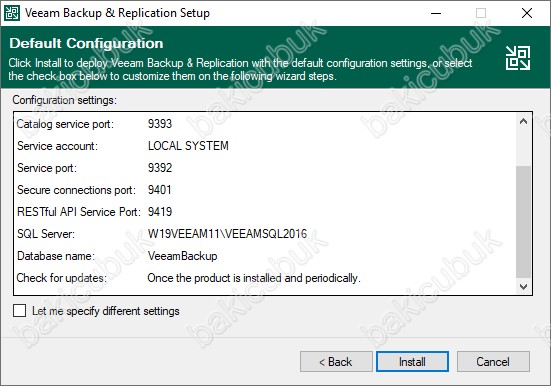
Task: Click the 'Default Configuration' heading
Action: pyautogui.click(x=86, y=43)
